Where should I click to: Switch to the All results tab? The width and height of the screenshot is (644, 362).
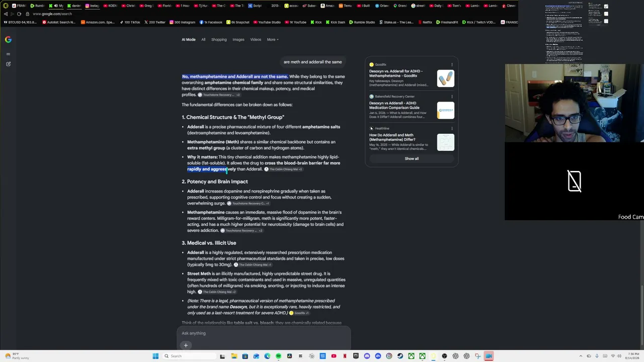pos(203,39)
